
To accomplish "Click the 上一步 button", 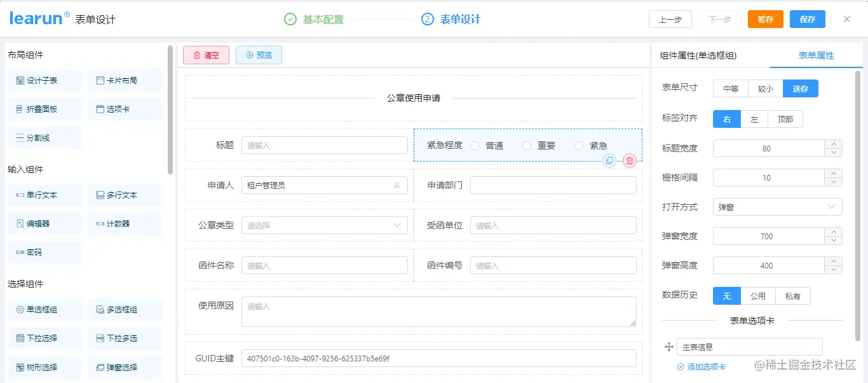I will click(670, 19).
